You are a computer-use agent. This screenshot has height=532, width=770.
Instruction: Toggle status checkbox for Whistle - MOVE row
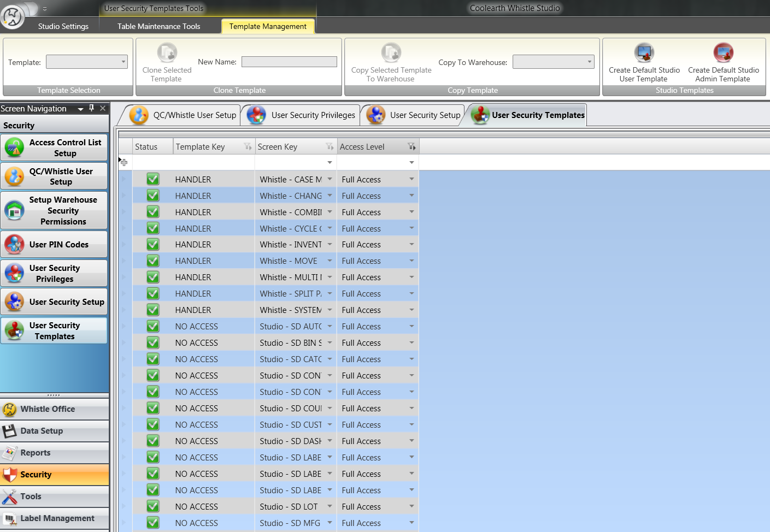pyautogui.click(x=153, y=261)
